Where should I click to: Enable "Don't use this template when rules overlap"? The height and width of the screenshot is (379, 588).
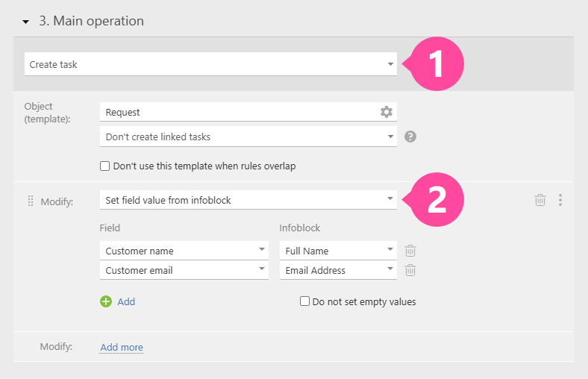[105, 166]
